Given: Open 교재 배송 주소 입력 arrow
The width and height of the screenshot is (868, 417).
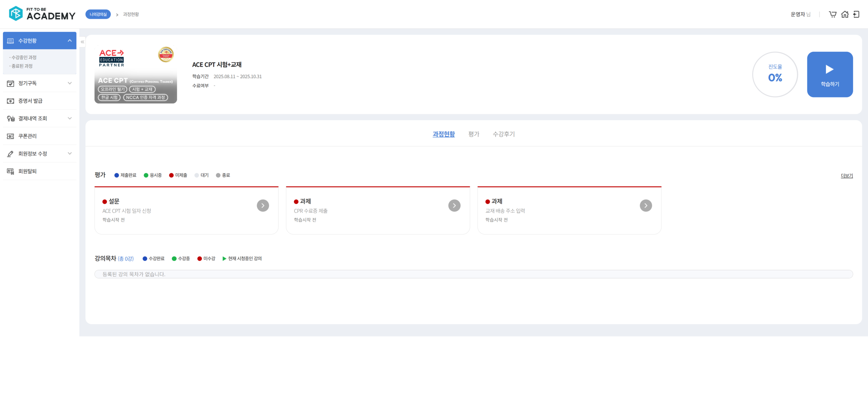Looking at the screenshot, I should coord(646,206).
